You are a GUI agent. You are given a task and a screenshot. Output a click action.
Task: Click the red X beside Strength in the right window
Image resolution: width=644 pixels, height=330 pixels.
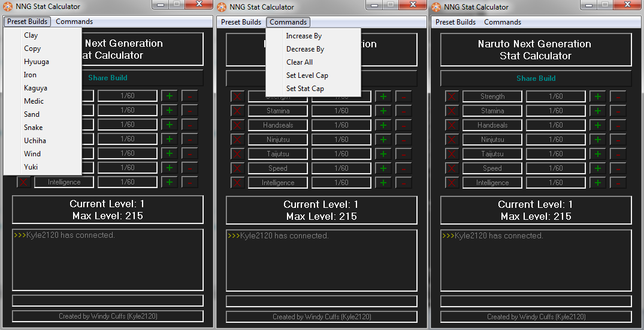(452, 96)
